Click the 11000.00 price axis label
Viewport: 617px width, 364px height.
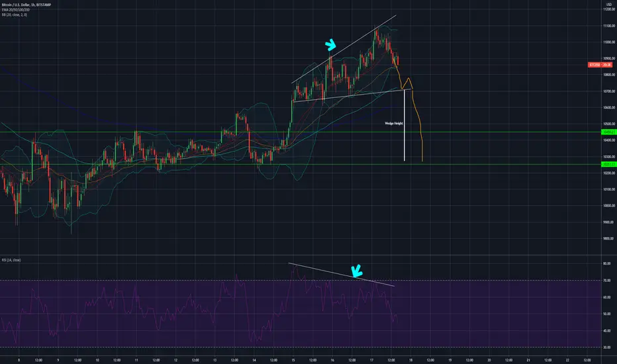(x=609, y=42)
